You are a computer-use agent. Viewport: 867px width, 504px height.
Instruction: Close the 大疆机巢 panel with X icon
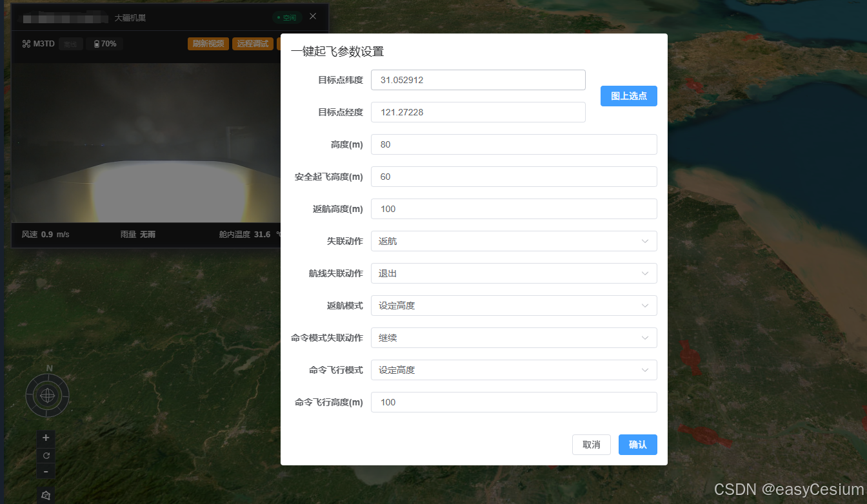click(x=313, y=16)
